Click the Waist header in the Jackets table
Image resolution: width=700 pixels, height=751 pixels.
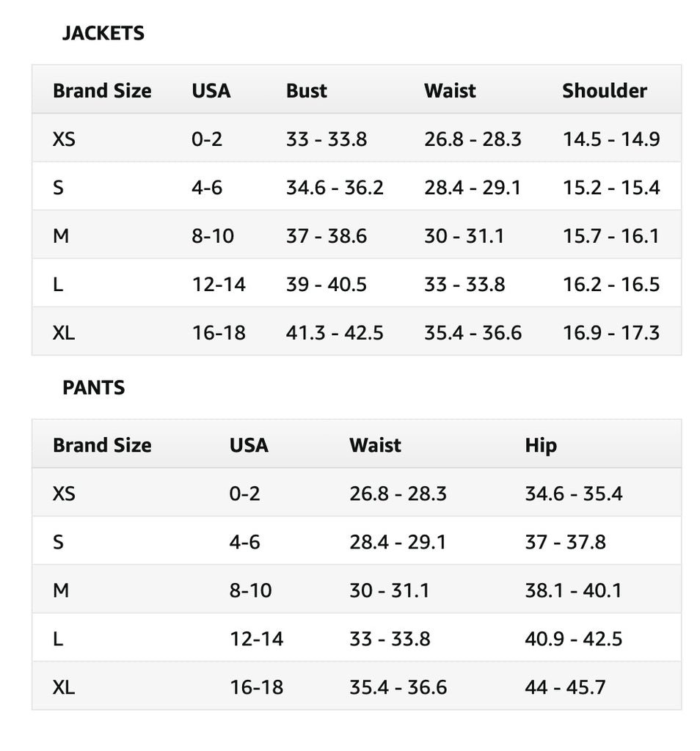click(450, 90)
